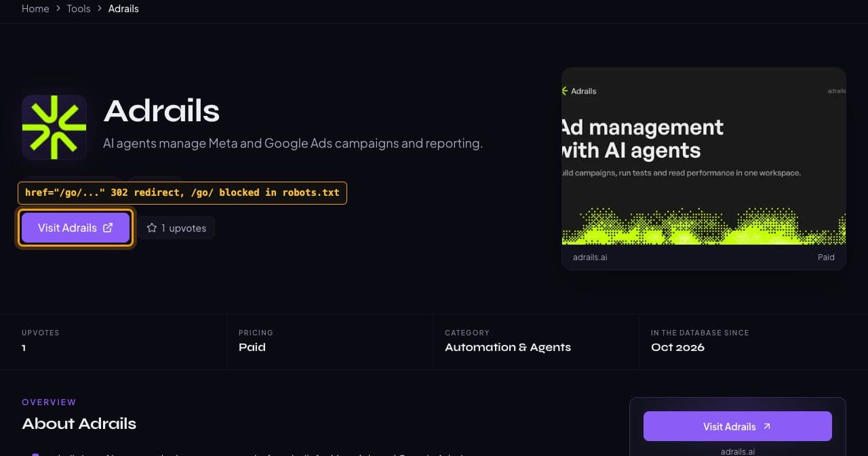Image resolution: width=868 pixels, height=456 pixels.
Task: Click the lime green Adrails logo icon
Action: [x=54, y=127]
